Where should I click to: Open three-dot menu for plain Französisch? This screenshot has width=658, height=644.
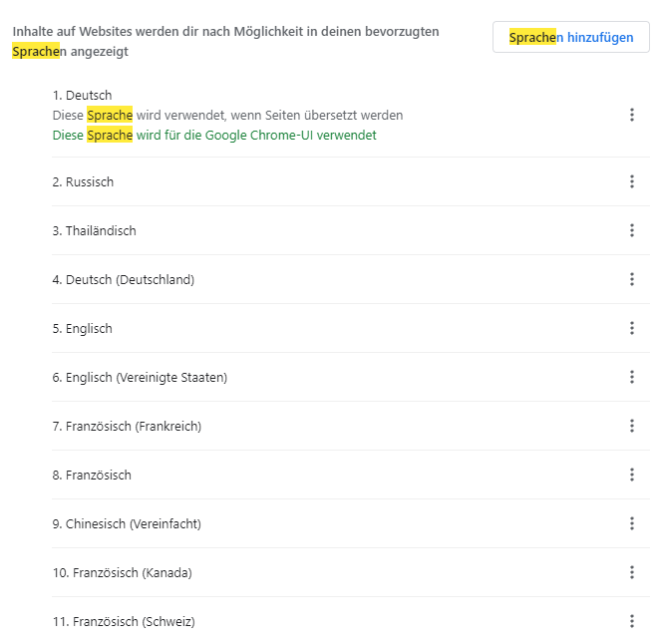click(631, 475)
